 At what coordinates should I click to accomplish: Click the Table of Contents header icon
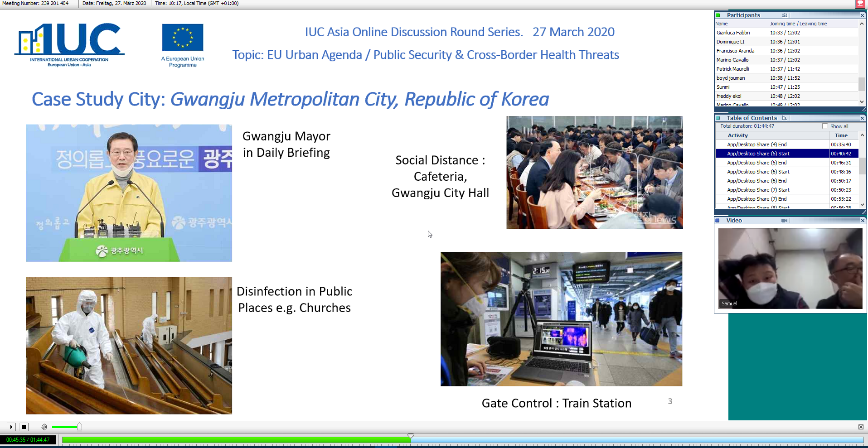(x=784, y=118)
